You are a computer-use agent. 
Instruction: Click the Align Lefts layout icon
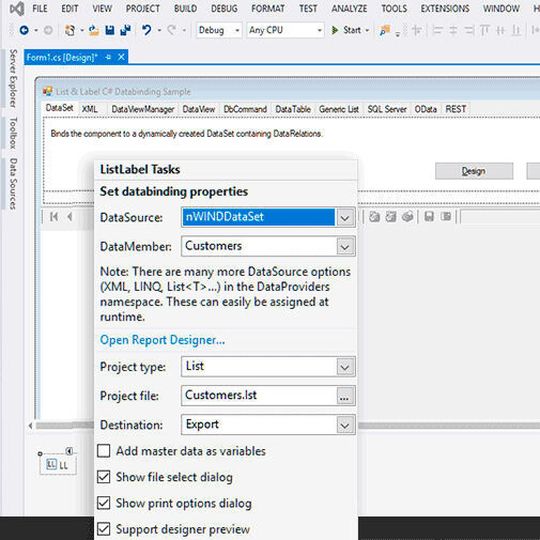pos(437,30)
